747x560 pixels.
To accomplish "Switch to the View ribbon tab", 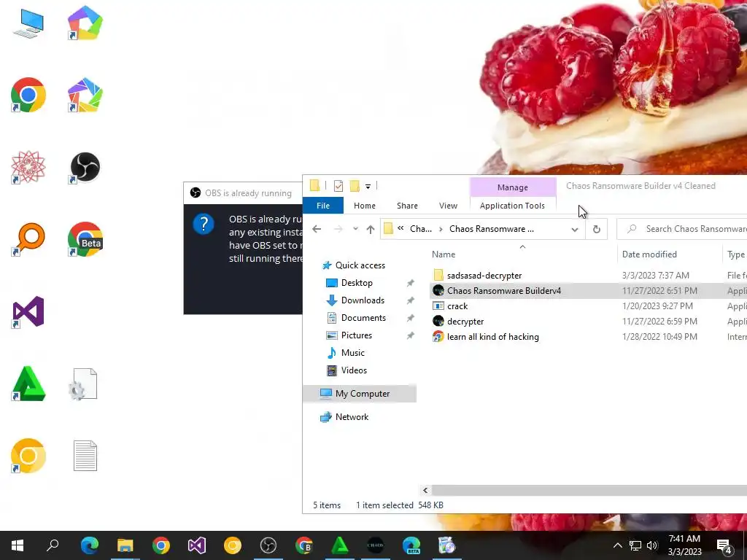I will click(449, 206).
